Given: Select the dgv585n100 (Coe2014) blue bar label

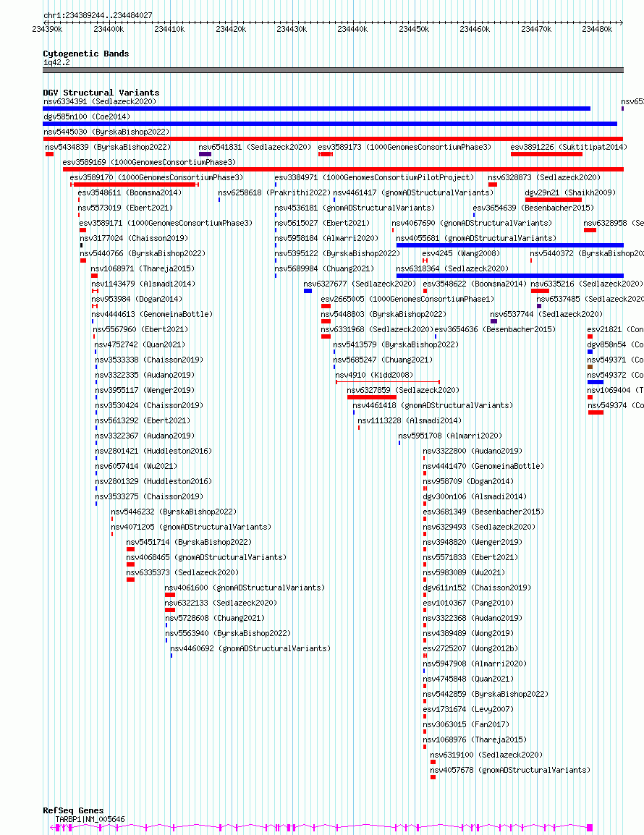Looking at the screenshot, I should [87, 116].
